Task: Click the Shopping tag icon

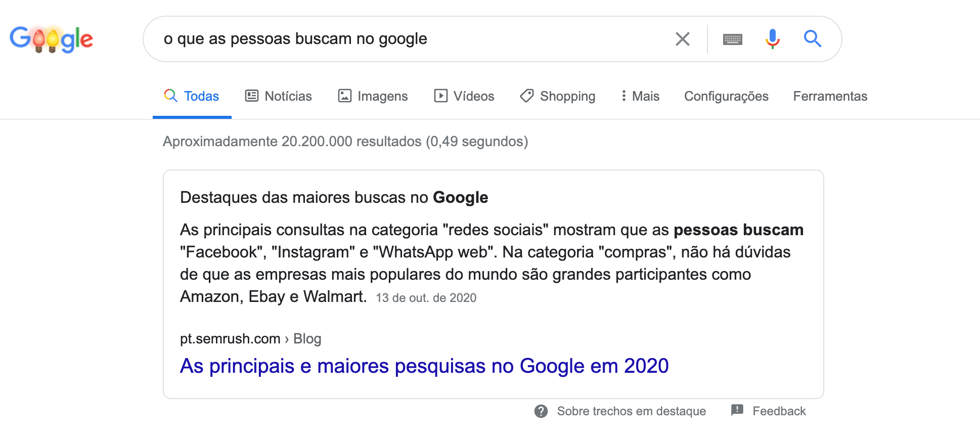Action: pyautogui.click(x=527, y=96)
